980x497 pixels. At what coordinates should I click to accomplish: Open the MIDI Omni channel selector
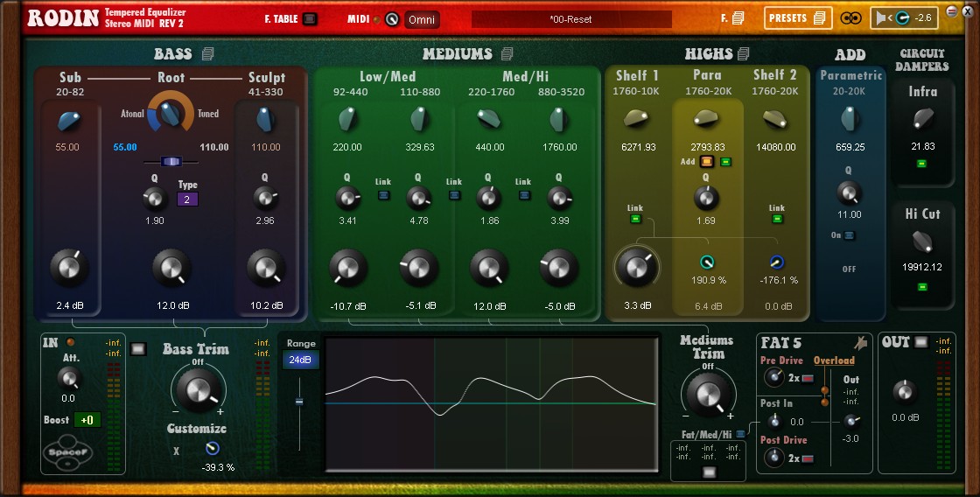point(422,19)
